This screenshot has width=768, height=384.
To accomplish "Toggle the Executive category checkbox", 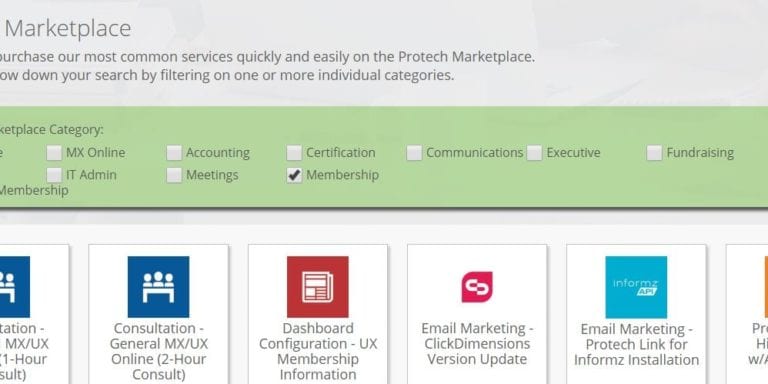I will click(534, 153).
